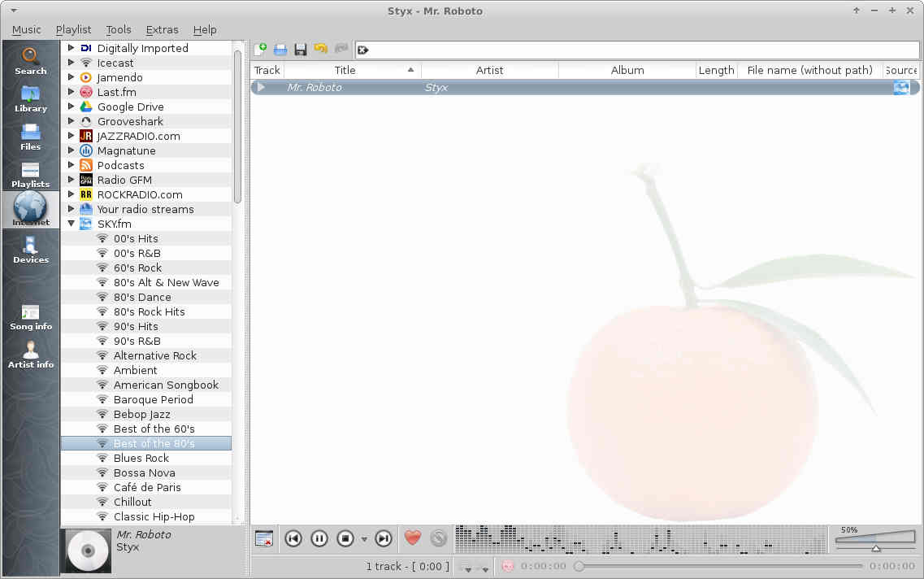The image size is (924, 579).
Task: Click the Google Drive icon
Action: (x=86, y=107)
